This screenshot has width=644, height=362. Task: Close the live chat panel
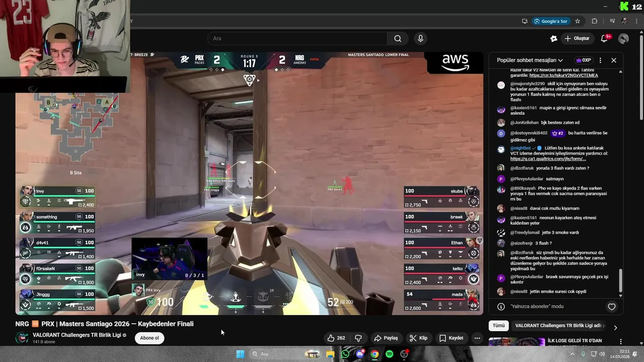(614, 60)
